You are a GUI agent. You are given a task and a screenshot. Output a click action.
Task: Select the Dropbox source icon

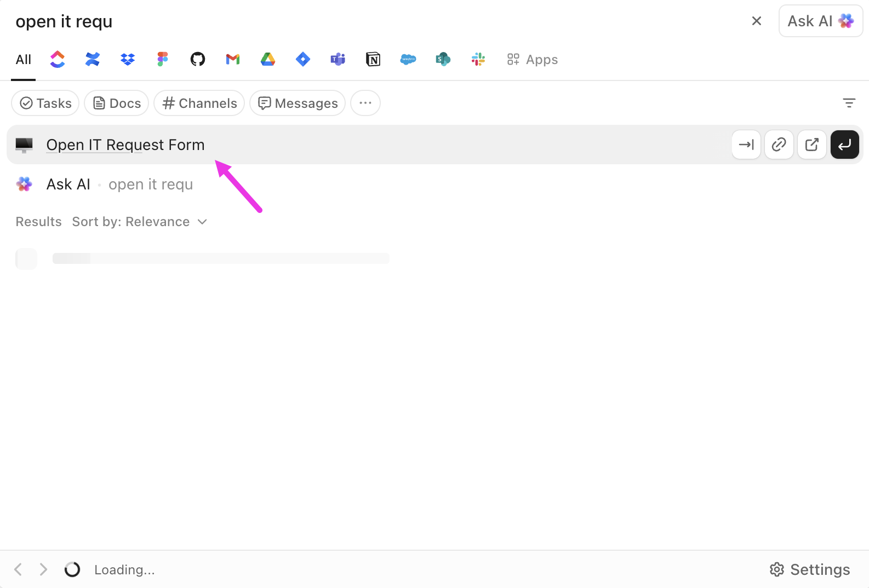[128, 59]
